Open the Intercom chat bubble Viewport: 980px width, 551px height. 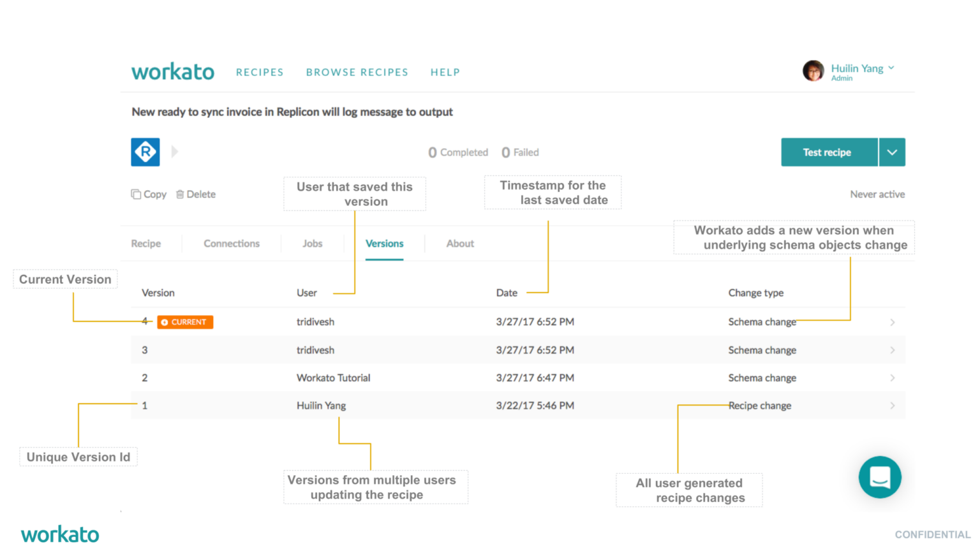(880, 476)
